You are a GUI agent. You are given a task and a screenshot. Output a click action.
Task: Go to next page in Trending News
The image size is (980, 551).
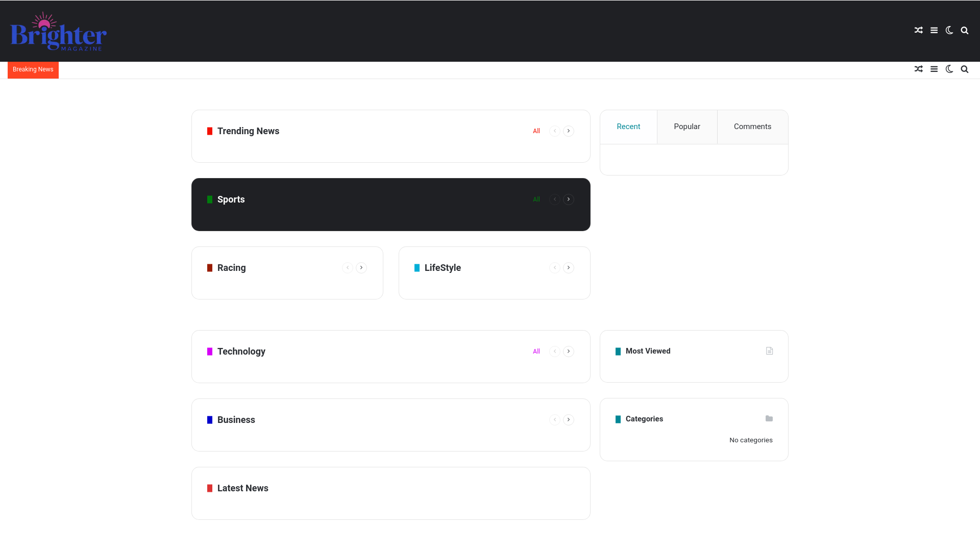coord(568,131)
